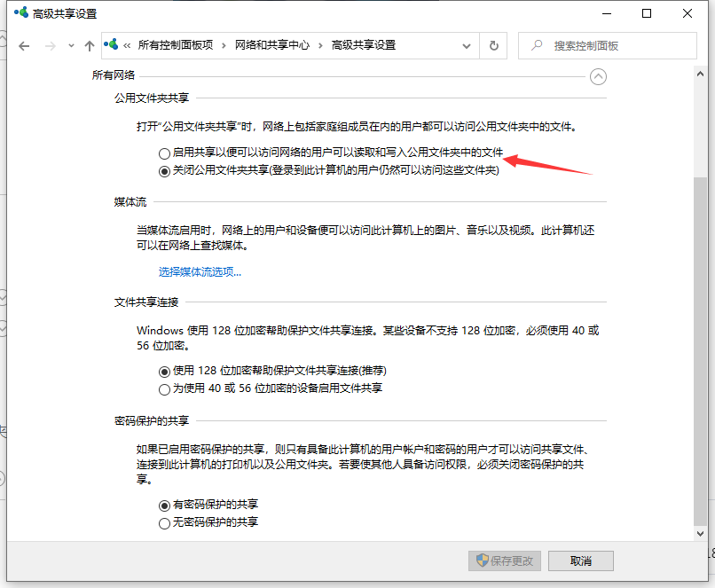
Task: Click the 取消 button
Action: [580, 561]
